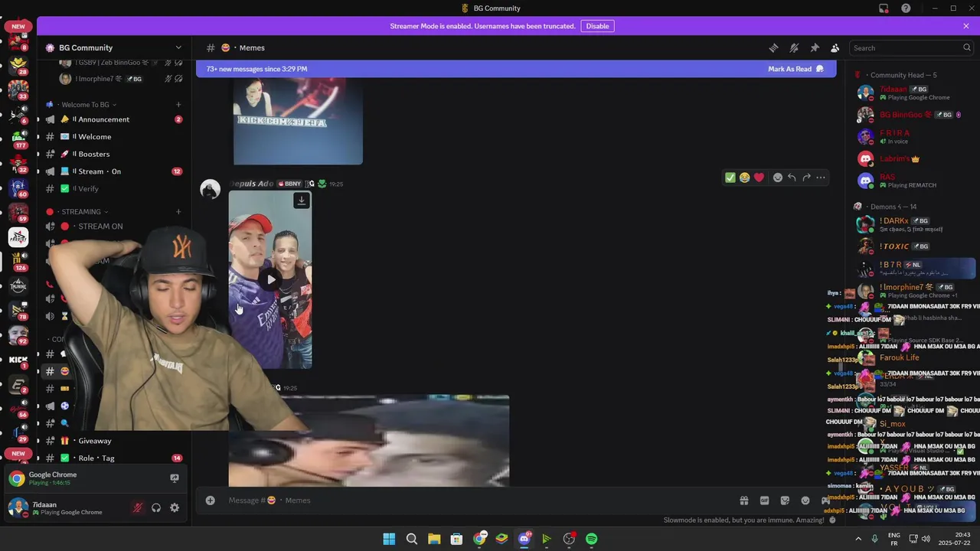This screenshot has height=551, width=980.
Task: Open User Settings gear
Action: (175, 507)
